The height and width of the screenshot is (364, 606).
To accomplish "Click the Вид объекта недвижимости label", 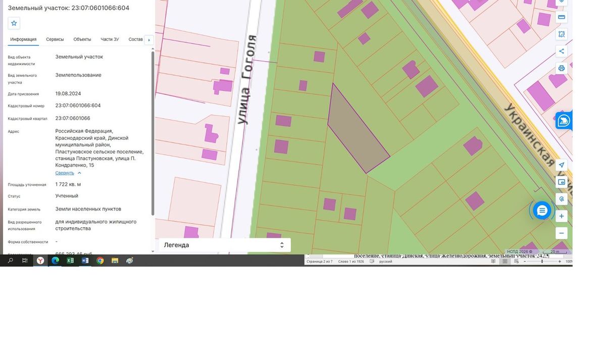I will pos(21,61).
